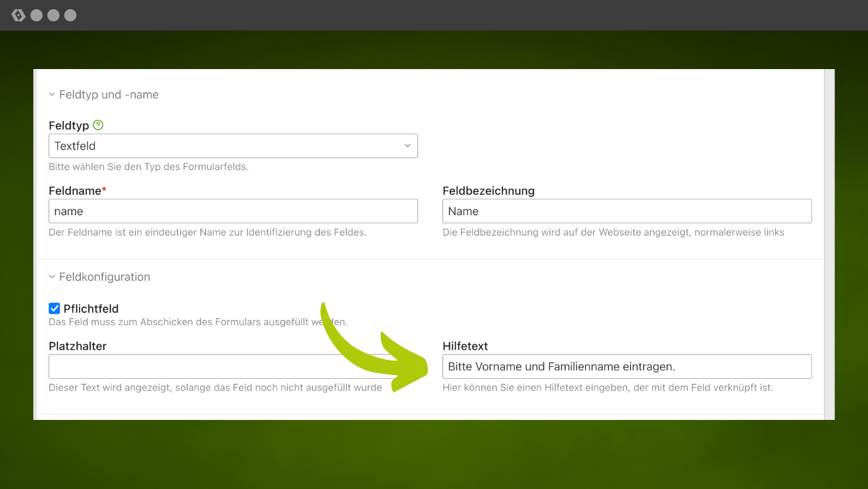Focus the Feldname input containing 'name'
This screenshot has height=489, width=868.
[x=233, y=211]
